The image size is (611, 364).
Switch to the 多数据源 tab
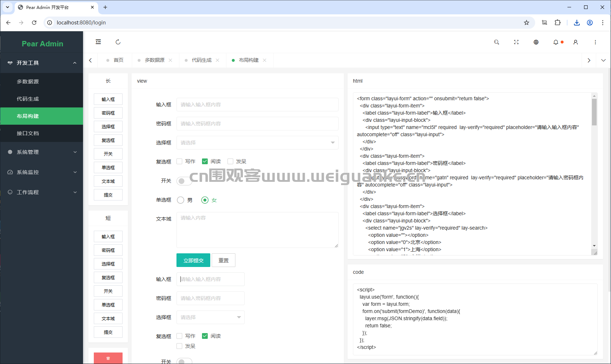click(155, 60)
